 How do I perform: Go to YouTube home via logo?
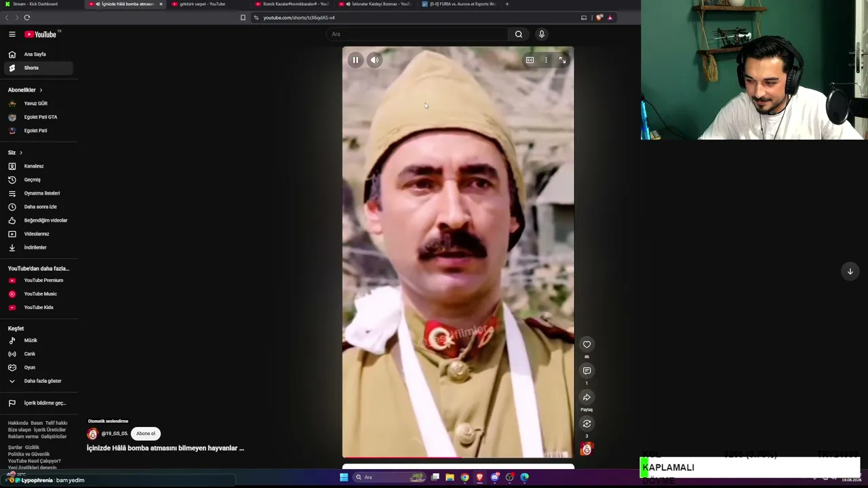click(42, 34)
